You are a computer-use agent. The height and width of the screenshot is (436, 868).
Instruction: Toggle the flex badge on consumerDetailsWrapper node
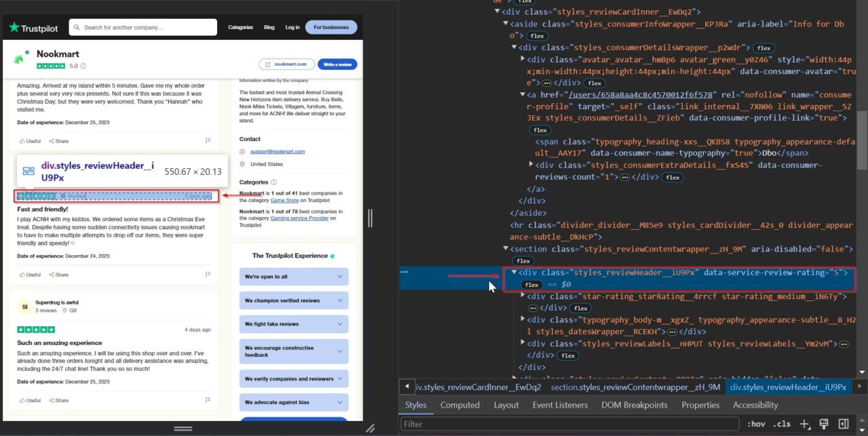pyautogui.click(x=764, y=48)
